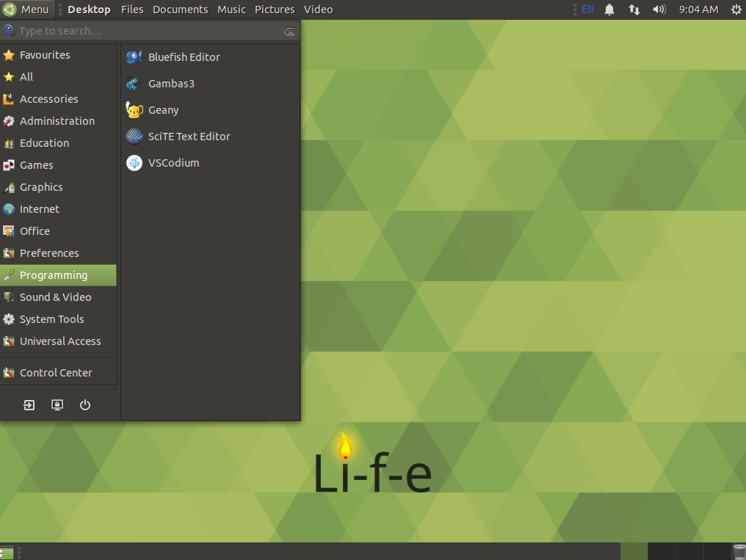Select the Administration category
Image resolution: width=746 pixels, height=560 pixels.
pyautogui.click(x=58, y=121)
